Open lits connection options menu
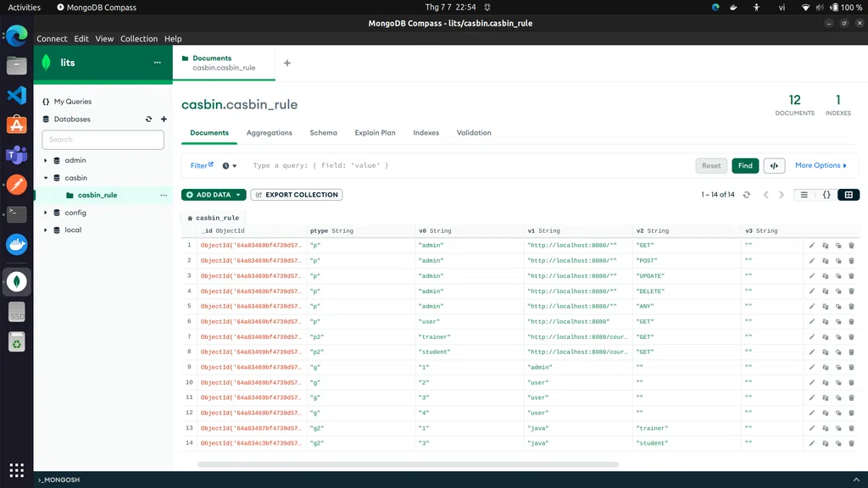 coord(157,63)
